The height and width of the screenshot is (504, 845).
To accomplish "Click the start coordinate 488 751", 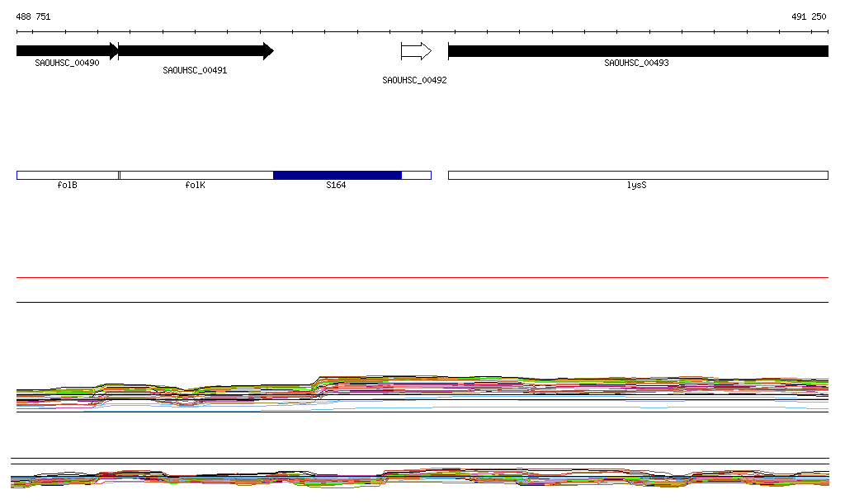I will pyautogui.click(x=33, y=16).
